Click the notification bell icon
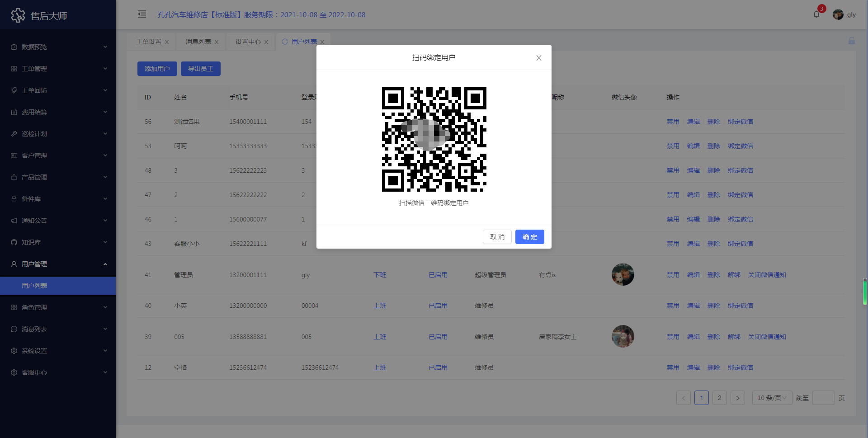The height and width of the screenshot is (438, 868). pyautogui.click(x=816, y=14)
